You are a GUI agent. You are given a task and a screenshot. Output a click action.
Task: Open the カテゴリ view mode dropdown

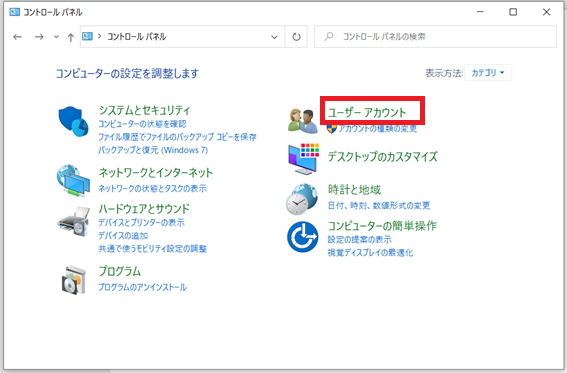pyautogui.click(x=488, y=73)
